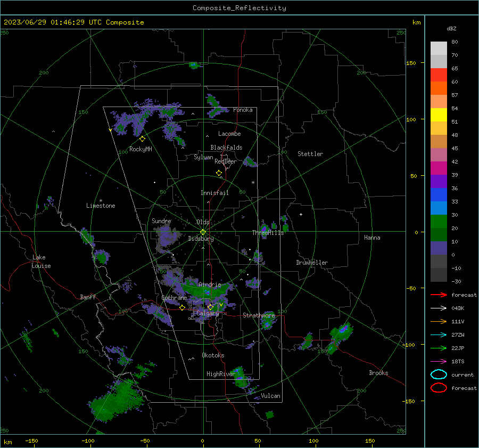Click the slate purple 0-10 dBZ swatch
This screenshot has height=448, width=479.
[439, 248]
